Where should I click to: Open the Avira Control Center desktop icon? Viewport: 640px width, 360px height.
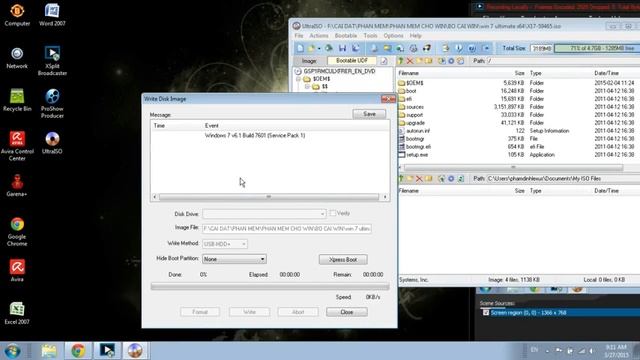(x=17, y=146)
